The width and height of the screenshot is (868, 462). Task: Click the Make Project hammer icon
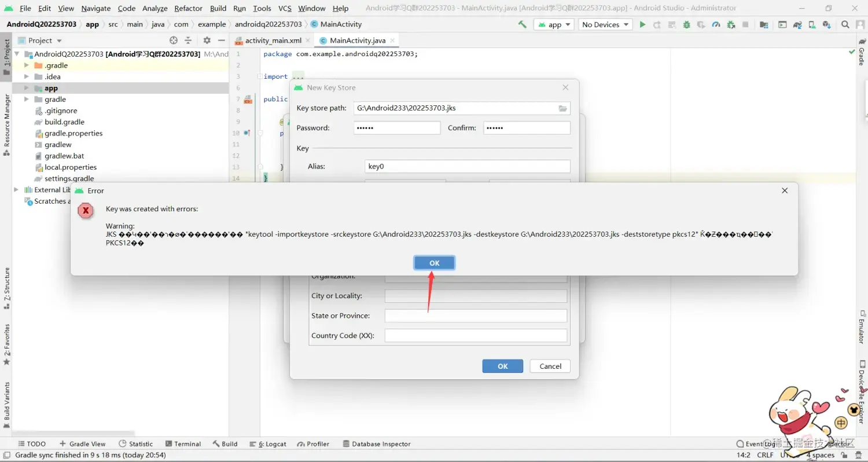(x=523, y=24)
